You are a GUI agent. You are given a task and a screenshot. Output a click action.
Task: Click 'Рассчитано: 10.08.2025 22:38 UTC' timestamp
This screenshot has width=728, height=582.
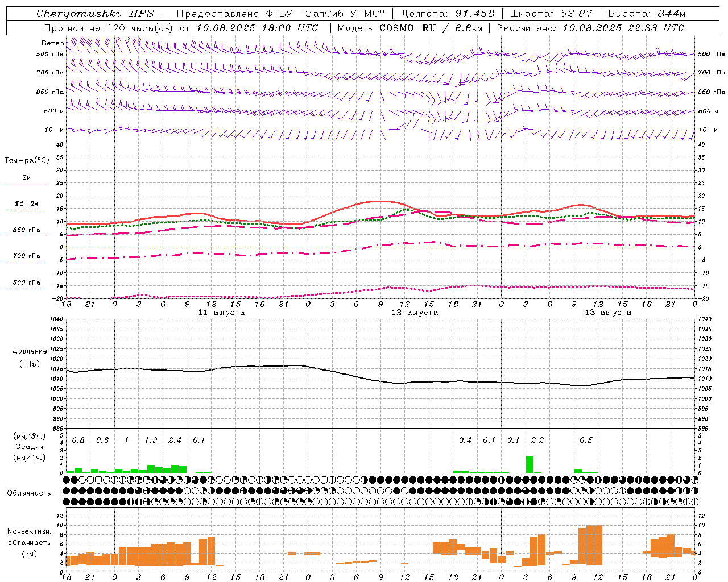point(590,28)
